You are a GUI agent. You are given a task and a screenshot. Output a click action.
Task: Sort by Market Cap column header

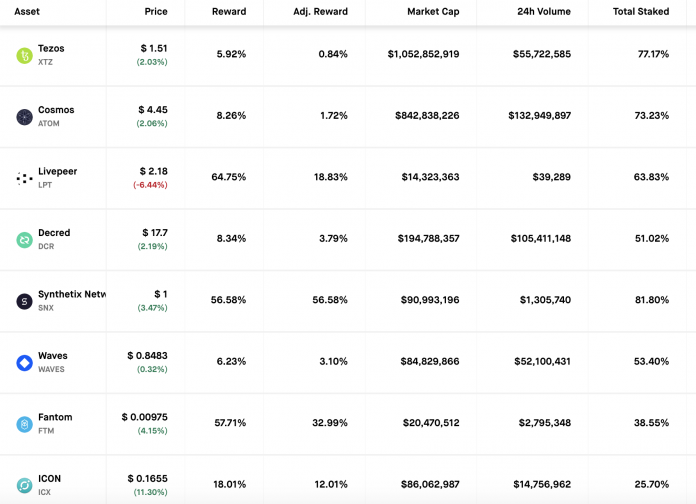[x=433, y=12]
